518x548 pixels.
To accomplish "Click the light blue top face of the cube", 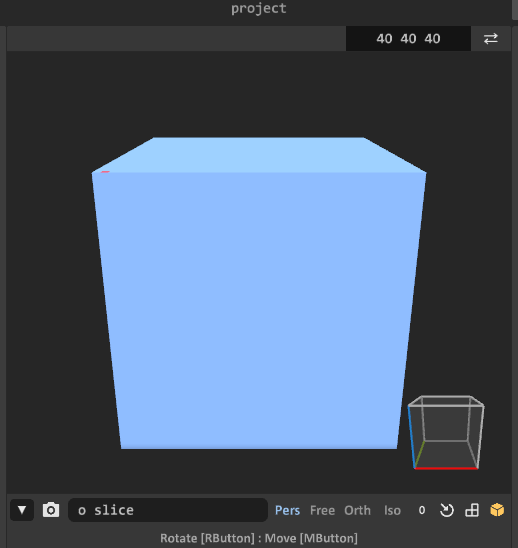I will pos(259,155).
